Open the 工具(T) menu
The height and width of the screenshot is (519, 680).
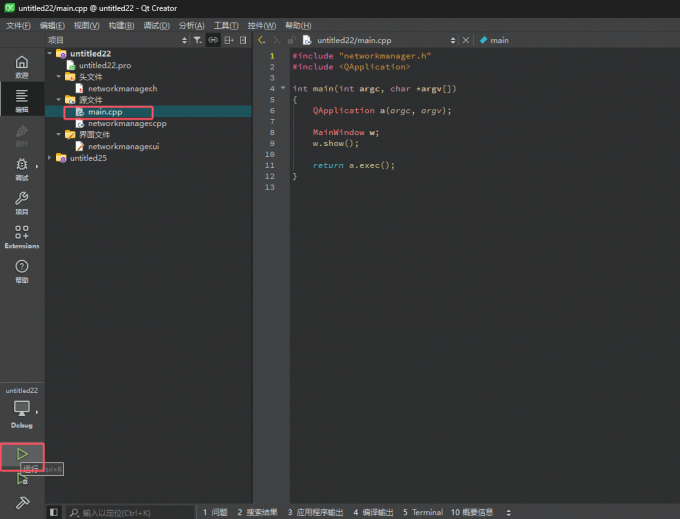pyautogui.click(x=225, y=25)
